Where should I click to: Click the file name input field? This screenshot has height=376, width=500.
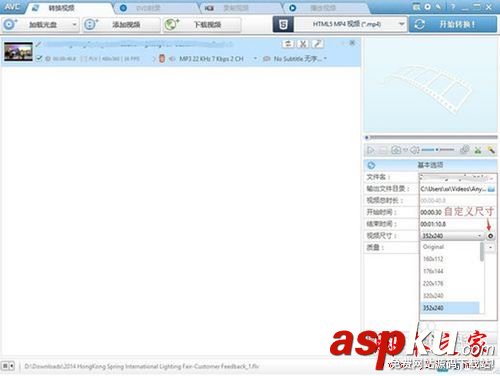(x=457, y=177)
